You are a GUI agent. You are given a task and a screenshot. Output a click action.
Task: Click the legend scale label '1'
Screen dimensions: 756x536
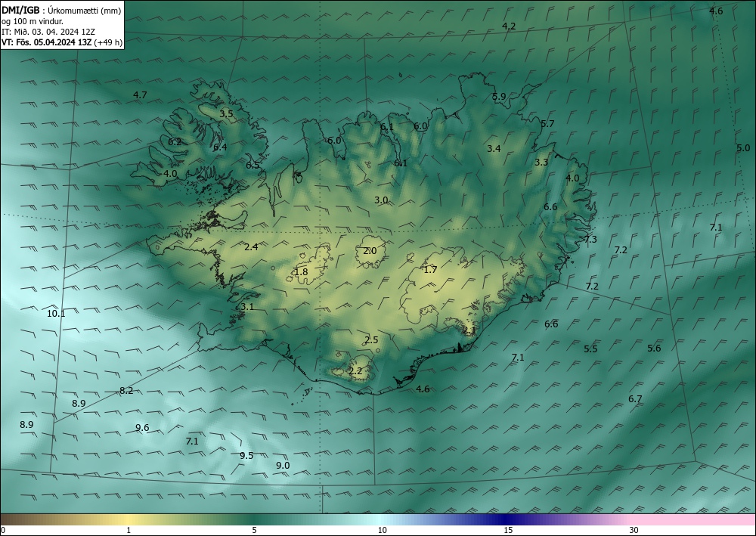point(129,530)
